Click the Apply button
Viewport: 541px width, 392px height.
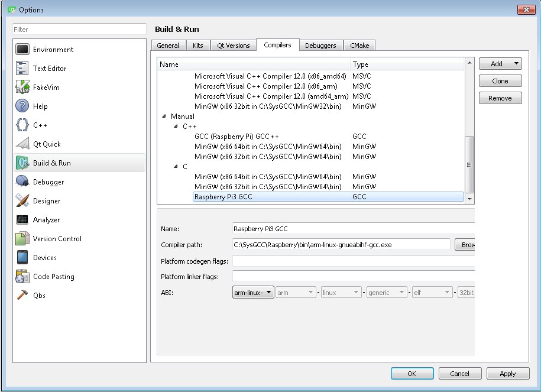click(508, 373)
